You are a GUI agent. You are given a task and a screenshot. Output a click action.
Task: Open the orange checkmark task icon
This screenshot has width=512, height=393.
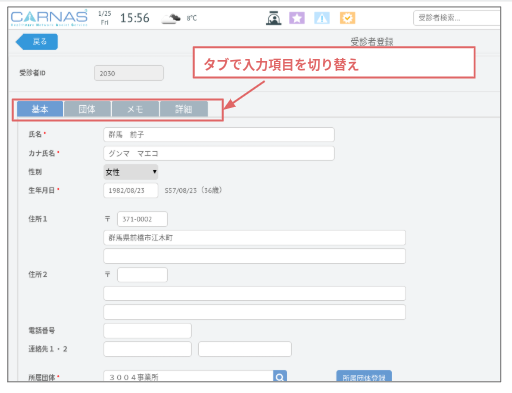pyautogui.click(x=347, y=18)
